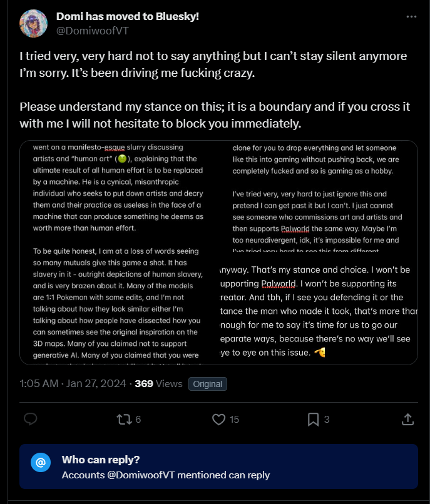Like the post with the heart icon
This screenshot has width=430, height=504.
219,419
